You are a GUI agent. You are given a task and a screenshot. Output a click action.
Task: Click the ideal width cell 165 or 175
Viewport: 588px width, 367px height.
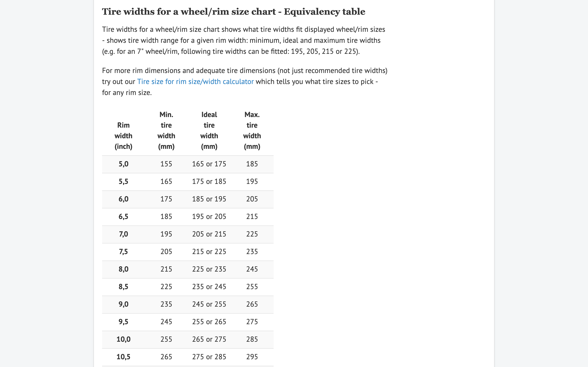coord(209,164)
